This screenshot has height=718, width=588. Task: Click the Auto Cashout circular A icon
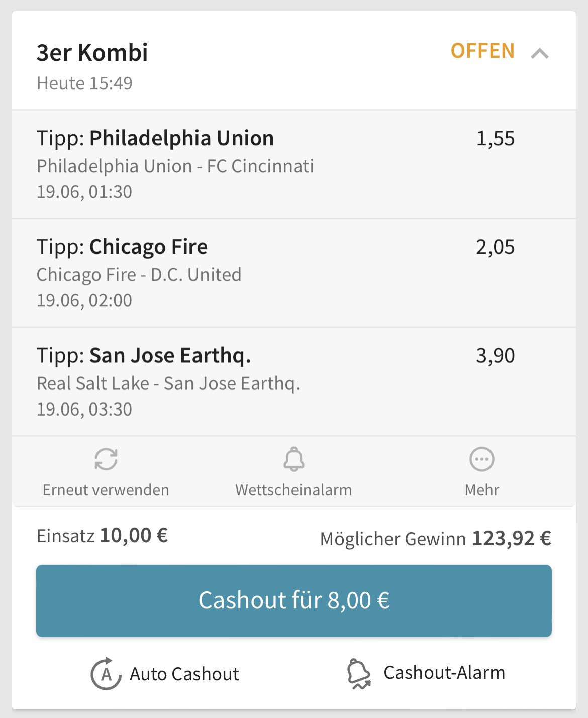coord(106,674)
